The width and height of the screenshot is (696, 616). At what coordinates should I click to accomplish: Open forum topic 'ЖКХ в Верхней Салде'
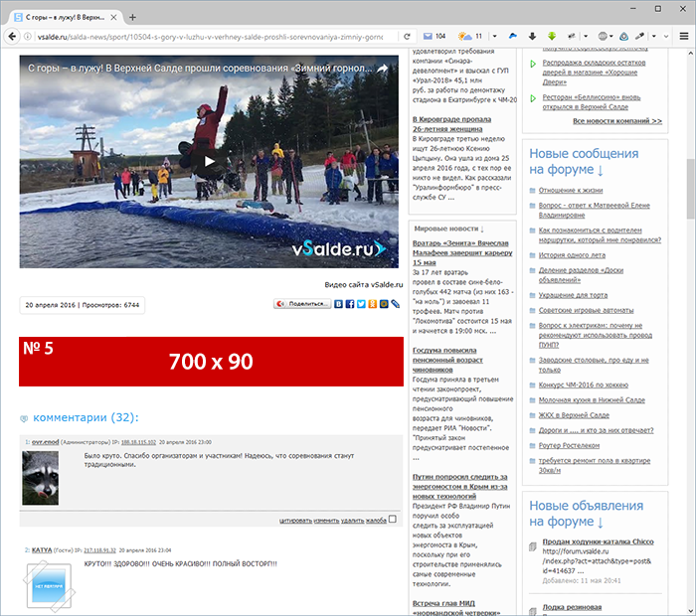(574, 415)
